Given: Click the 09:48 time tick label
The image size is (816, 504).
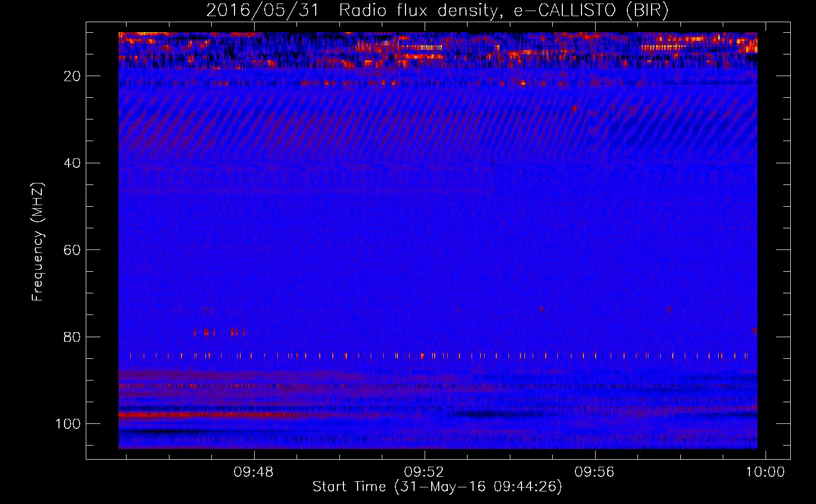Looking at the screenshot, I should pos(254,472).
